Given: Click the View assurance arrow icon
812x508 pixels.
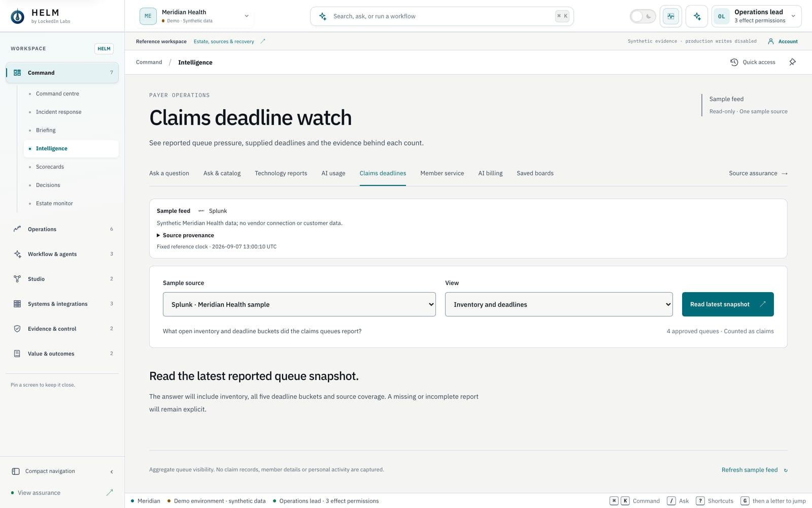Looking at the screenshot, I should point(110,492).
